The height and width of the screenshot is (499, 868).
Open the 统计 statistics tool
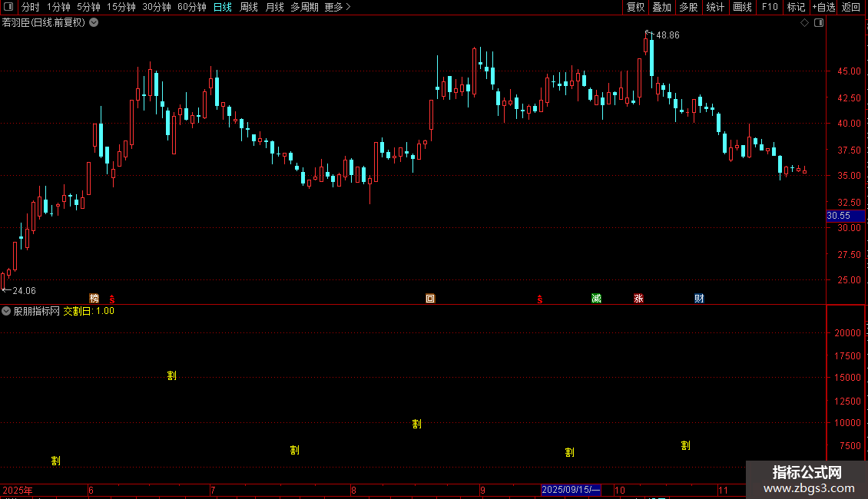click(x=715, y=7)
